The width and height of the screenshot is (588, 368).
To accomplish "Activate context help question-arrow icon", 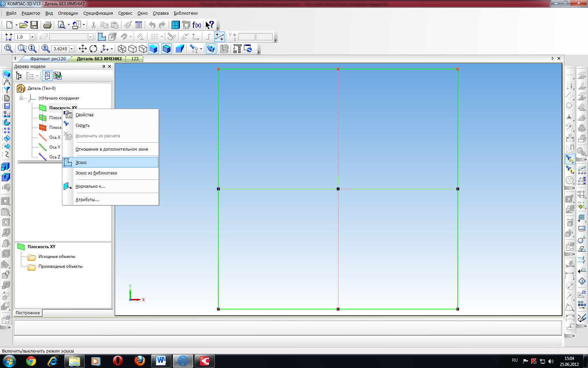I will point(210,25).
